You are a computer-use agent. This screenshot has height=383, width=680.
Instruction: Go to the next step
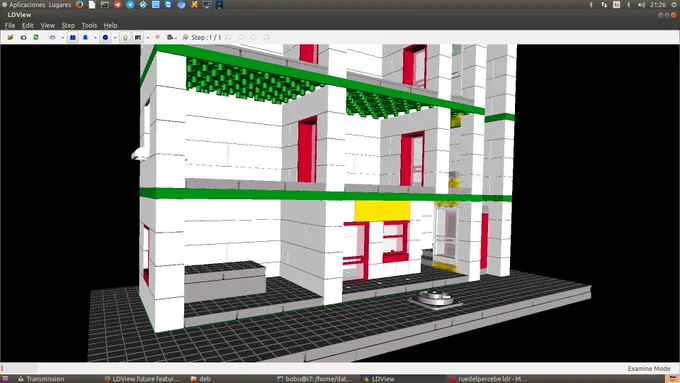tap(254, 37)
